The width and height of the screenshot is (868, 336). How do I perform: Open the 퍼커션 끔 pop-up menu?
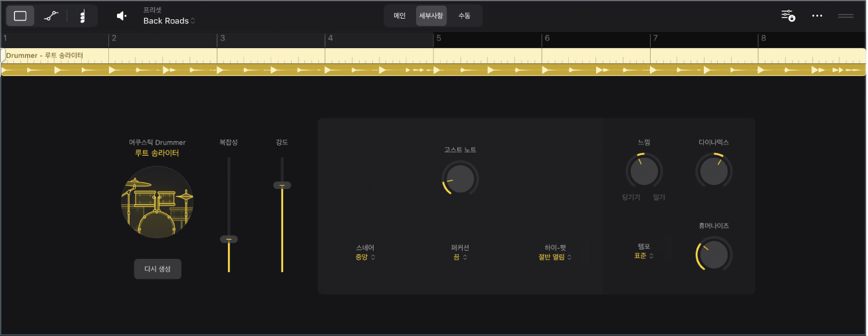(460, 257)
